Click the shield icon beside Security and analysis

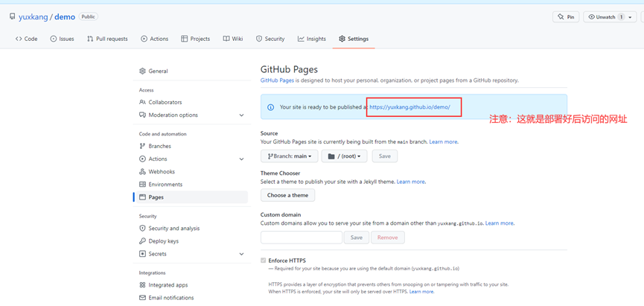point(142,228)
